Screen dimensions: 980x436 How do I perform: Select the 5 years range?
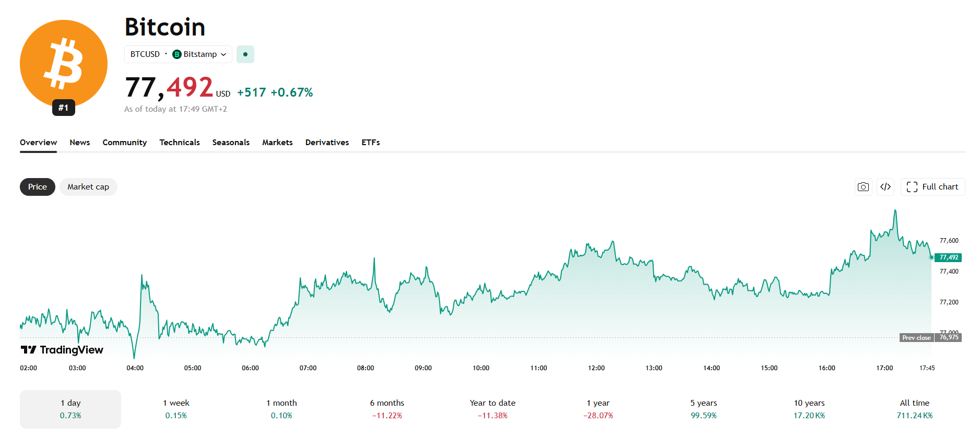(x=704, y=409)
